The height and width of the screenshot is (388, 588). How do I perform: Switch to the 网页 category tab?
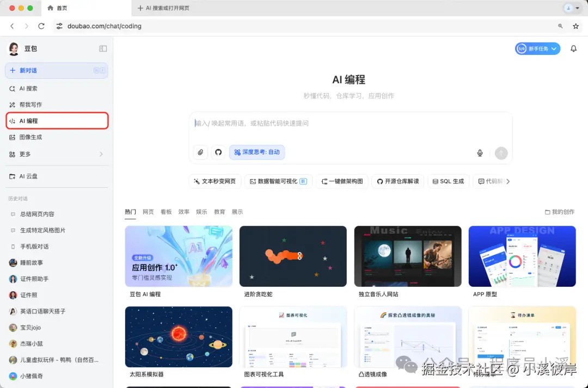(x=148, y=212)
